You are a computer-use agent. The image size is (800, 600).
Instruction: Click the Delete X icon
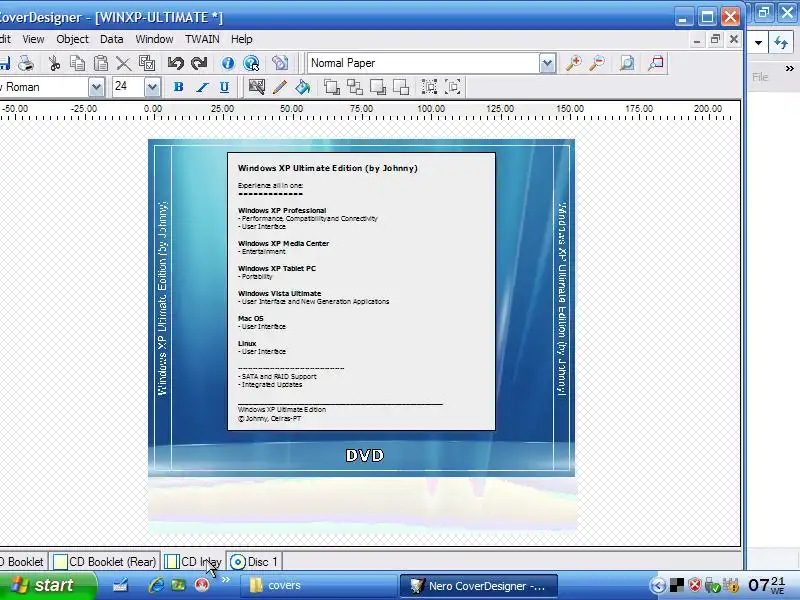[x=123, y=63]
